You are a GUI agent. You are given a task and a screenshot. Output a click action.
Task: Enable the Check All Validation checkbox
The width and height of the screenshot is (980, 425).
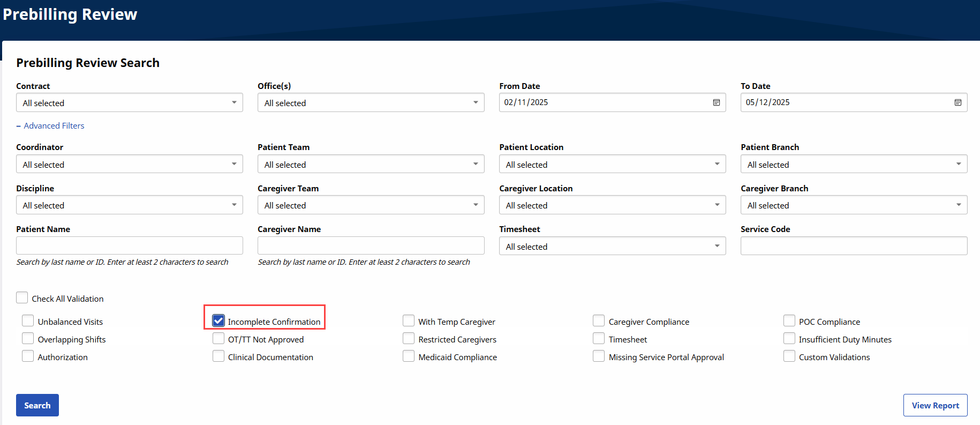[22, 297]
